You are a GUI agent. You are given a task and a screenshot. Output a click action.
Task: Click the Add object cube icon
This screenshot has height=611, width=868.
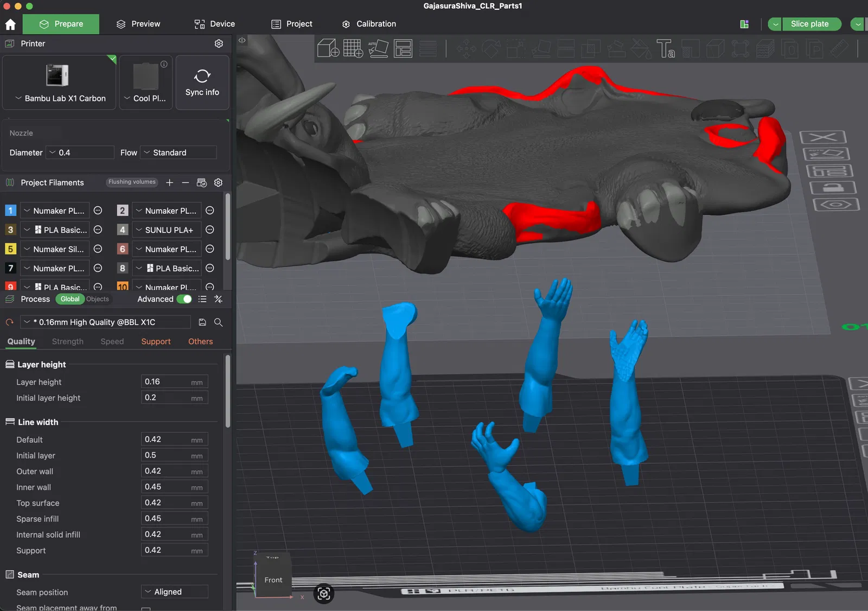pyautogui.click(x=328, y=48)
